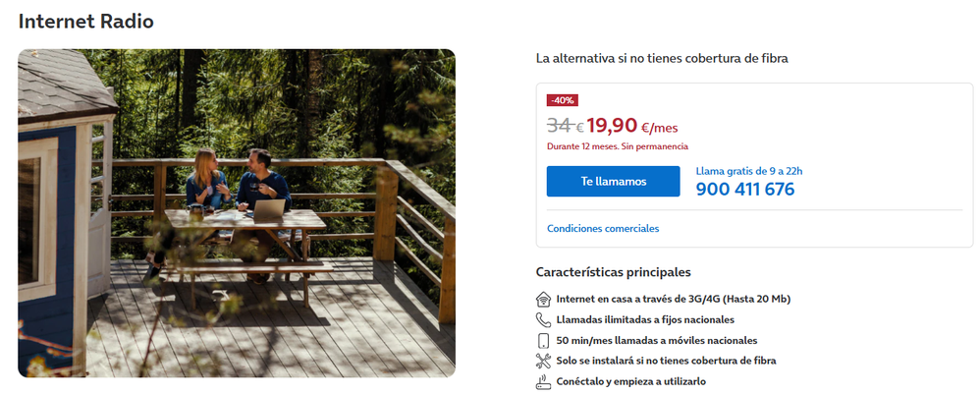Click Conéctalo y empieza a utilizarlo text
980x395 pixels.
pos(631,381)
